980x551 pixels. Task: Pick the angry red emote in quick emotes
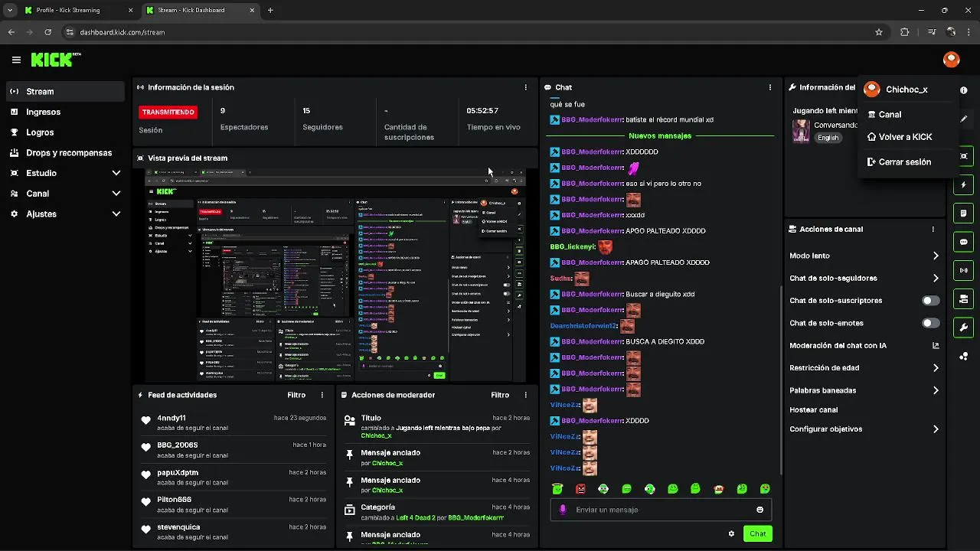[580, 489]
